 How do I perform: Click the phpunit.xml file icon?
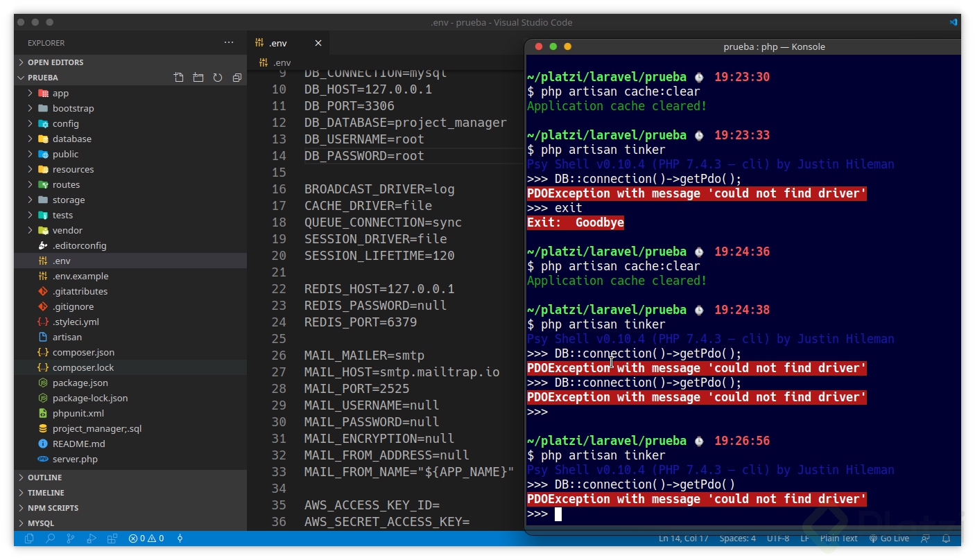point(43,413)
